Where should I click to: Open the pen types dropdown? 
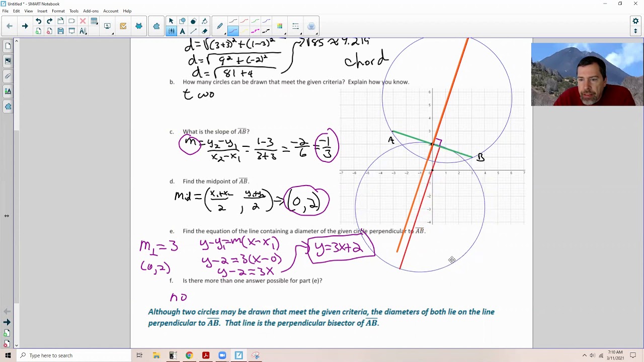point(220,26)
